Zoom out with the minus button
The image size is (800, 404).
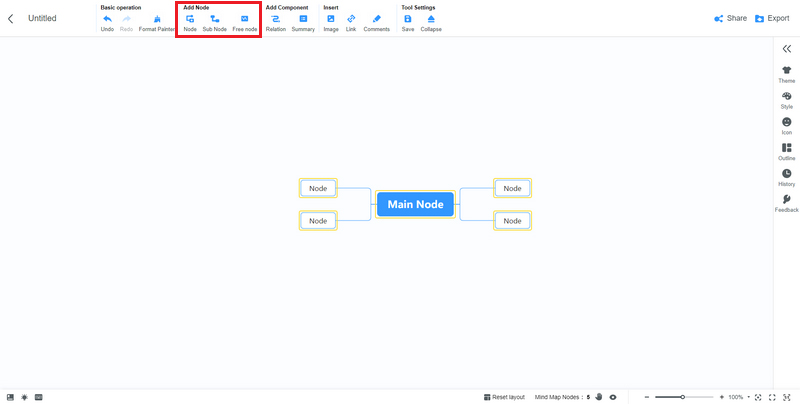click(647, 397)
